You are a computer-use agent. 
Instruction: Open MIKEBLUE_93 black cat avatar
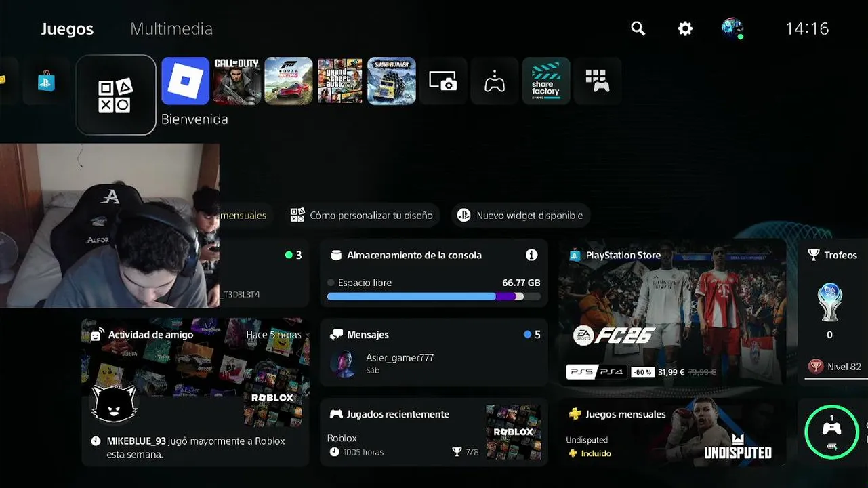point(115,403)
